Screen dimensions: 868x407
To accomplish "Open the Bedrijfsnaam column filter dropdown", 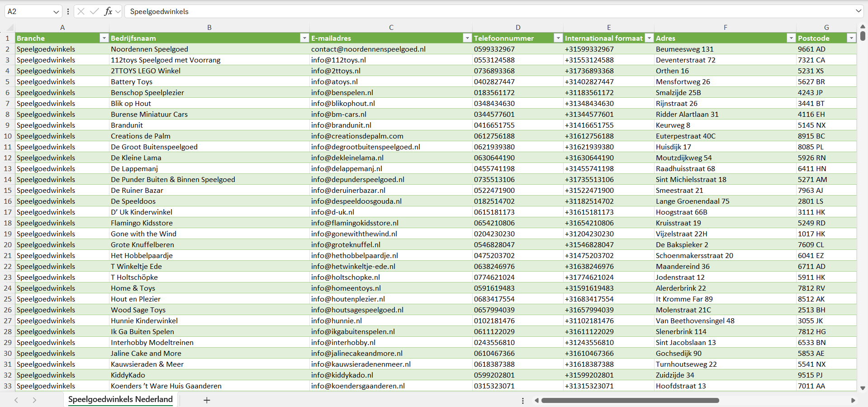I will (x=304, y=38).
